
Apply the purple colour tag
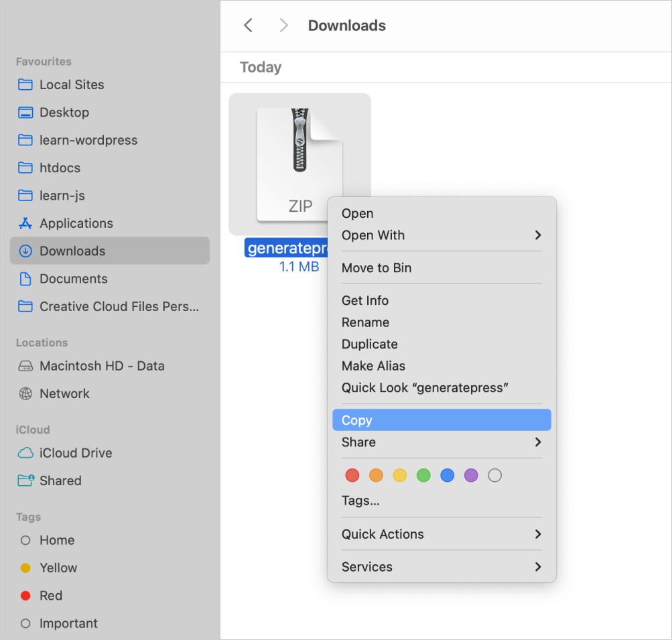tap(471, 475)
